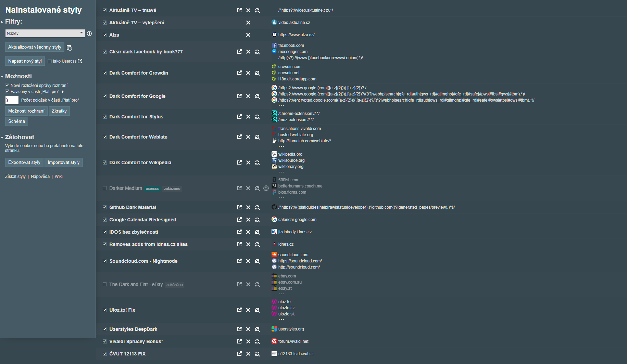Viewport: 627px width, 364px height.
Task: Open the Wiki link
Action: 59,177
